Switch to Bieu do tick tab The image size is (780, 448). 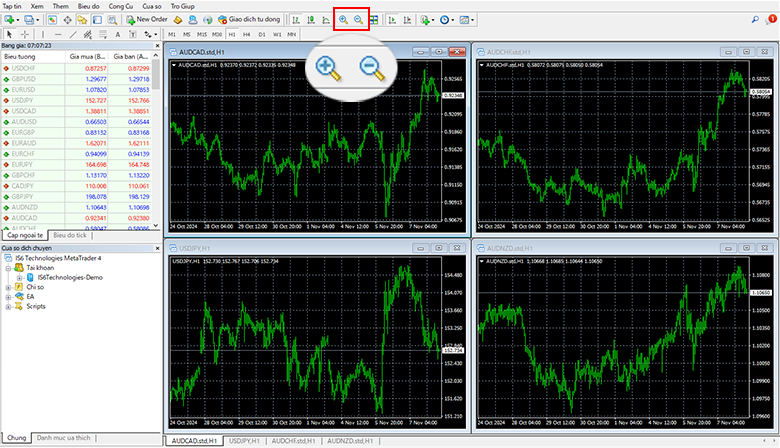coord(70,235)
